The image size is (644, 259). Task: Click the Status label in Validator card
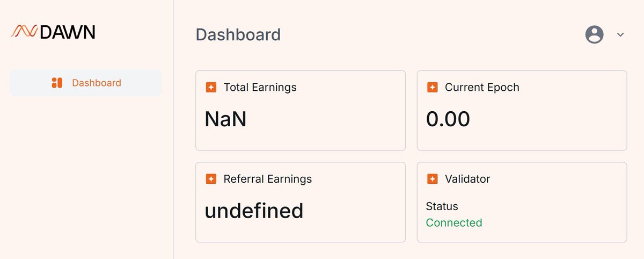coord(442,206)
